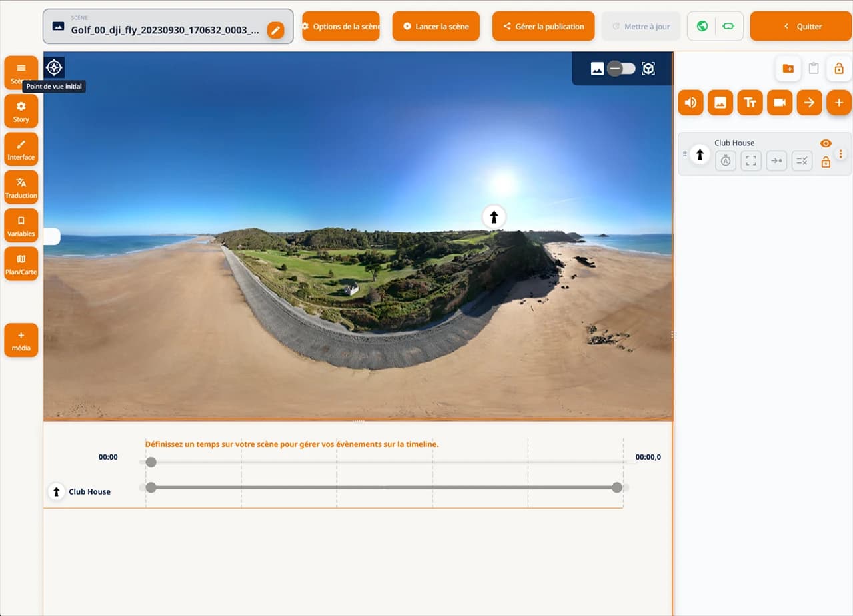Open the Traduction section
This screenshot has height=616, width=853.
click(21, 186)
